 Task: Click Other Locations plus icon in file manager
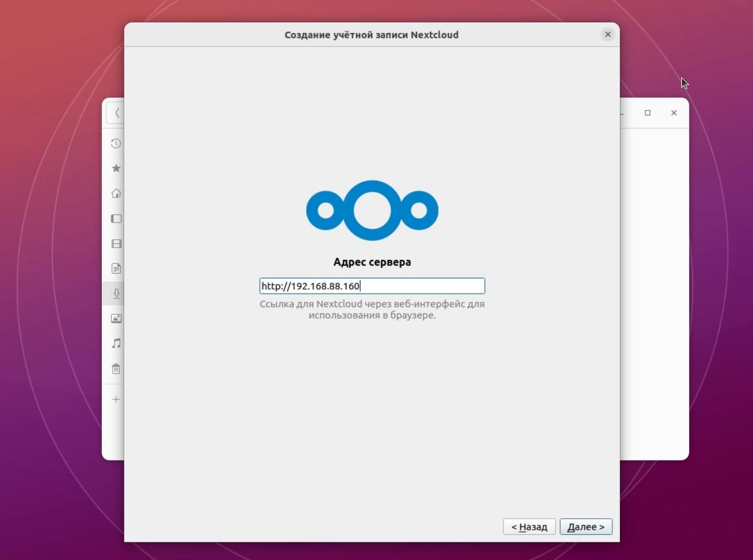point(116,400)
